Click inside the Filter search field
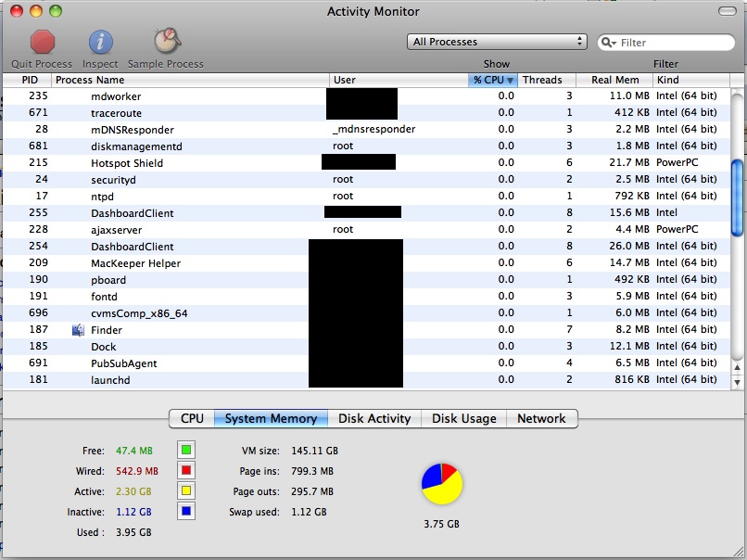The image size is (747, 560). (x=666, y=43)
